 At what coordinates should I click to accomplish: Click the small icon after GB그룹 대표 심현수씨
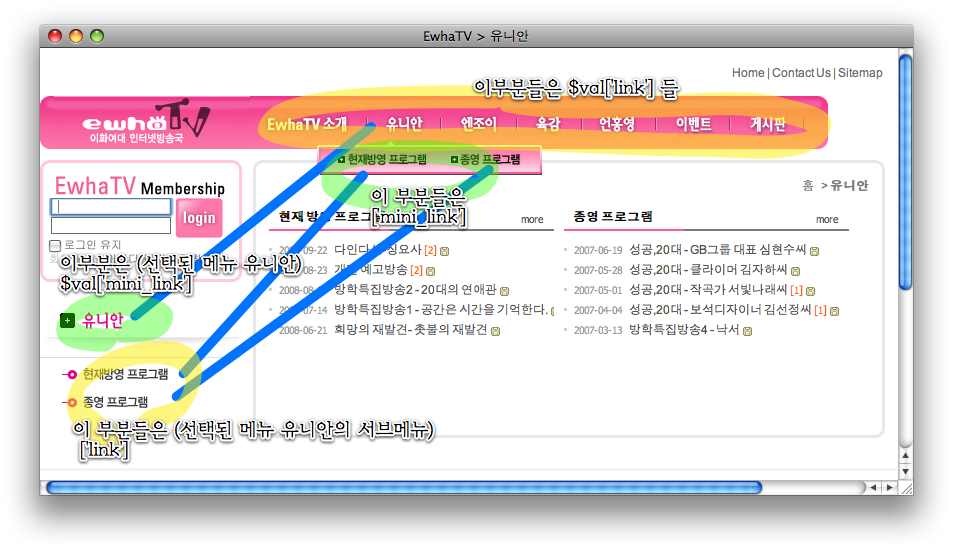coord(814,251)
